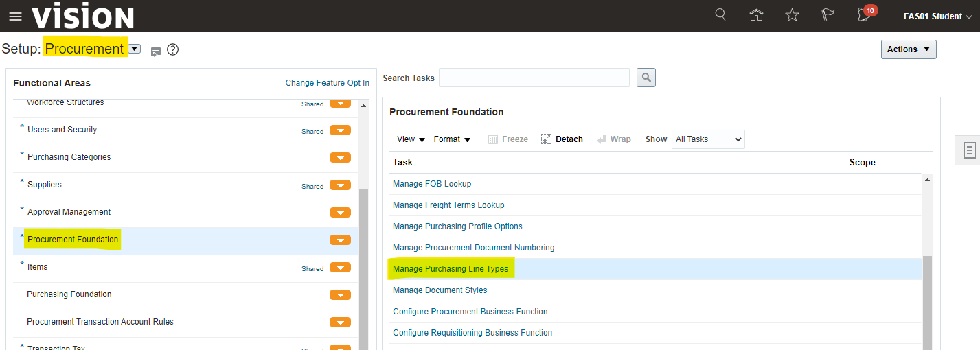Open the View menu
Screen dimensions: 980x350
(x=411, y=139)
